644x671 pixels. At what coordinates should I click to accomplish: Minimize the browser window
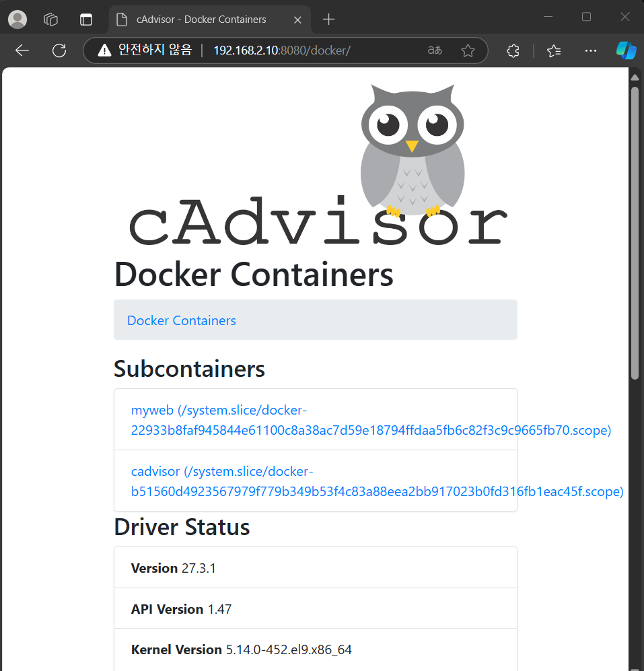548,17
